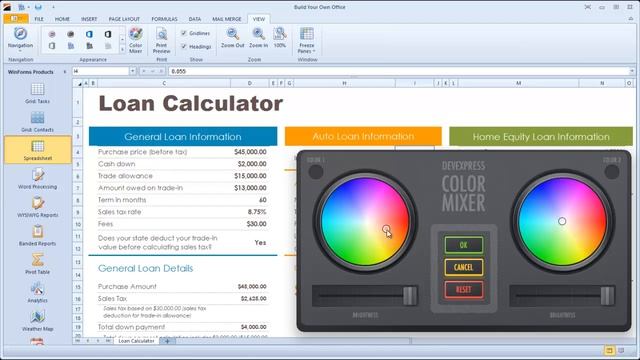Open Banded Reports in the sidebar
The height and width of the screenshot is (360, 640).
click(37, 236)
